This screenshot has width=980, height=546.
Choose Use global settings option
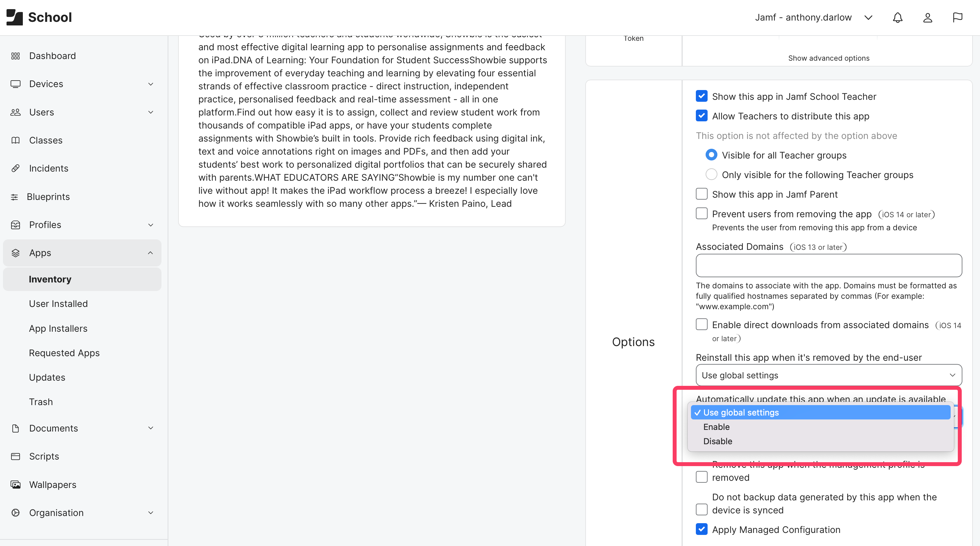820,413
